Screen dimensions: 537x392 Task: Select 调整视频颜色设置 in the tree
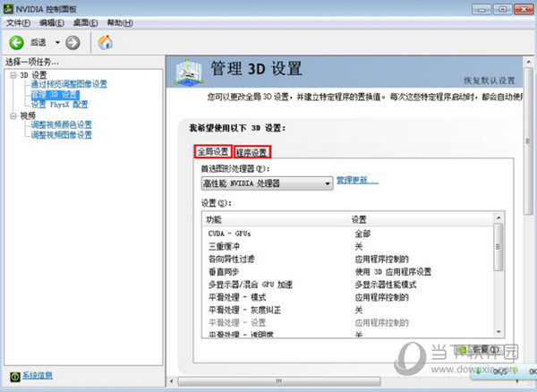[x=61, y=124]
